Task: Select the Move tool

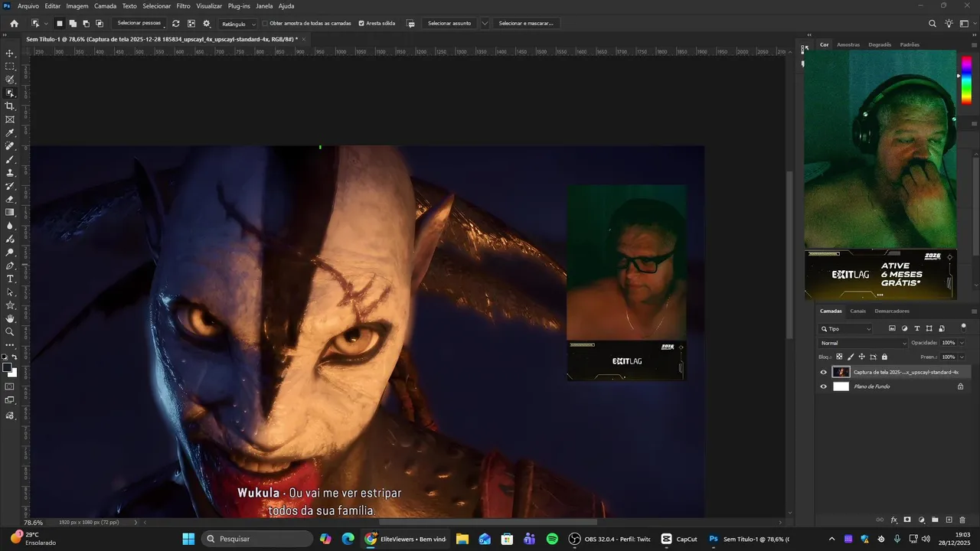Action: (x=10, y=54)
